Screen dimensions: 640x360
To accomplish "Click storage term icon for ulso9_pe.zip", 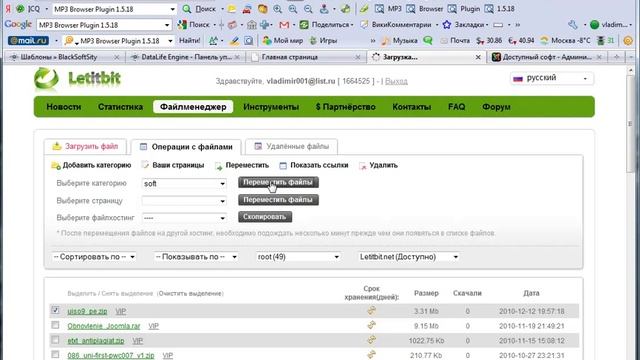I will 371,311.
